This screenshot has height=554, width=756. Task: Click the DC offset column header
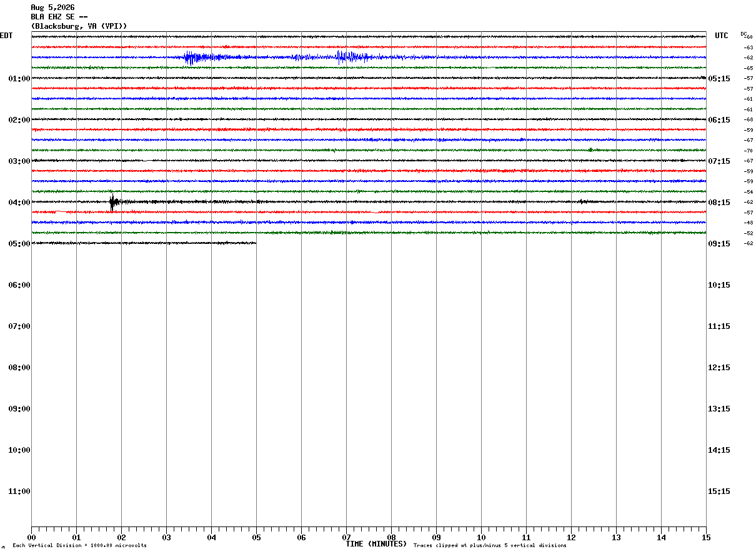[744, 34]
